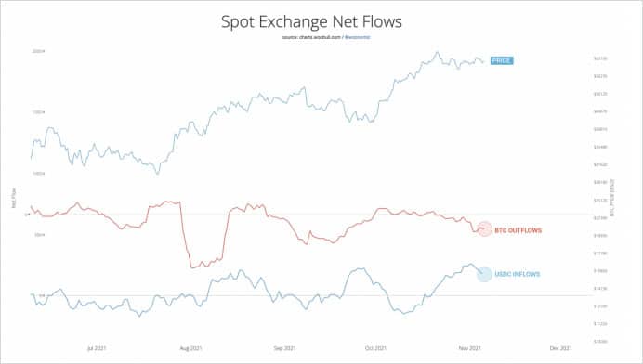The height and width of the screenshot is (364, 643).
Task: Click the blue circle marker ending USDC inflows line
Action: (x=484, y=274)
